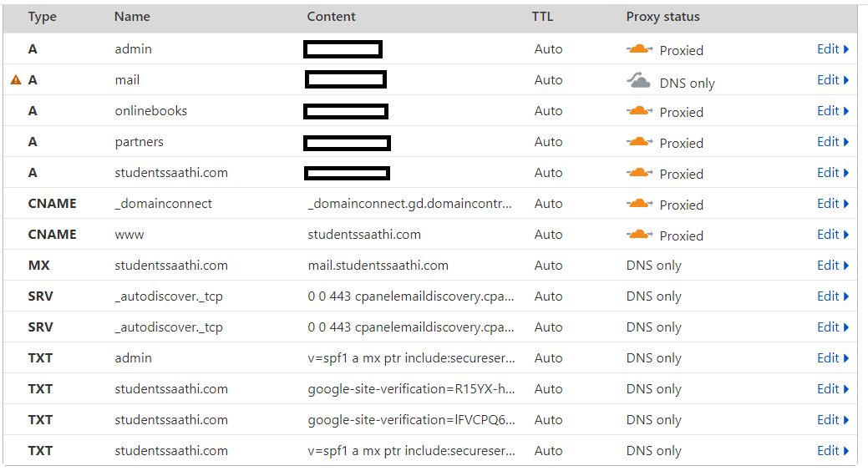
Task: Click the orange cloud on the studentssaathi.com A record
Action: coord(639,173)
